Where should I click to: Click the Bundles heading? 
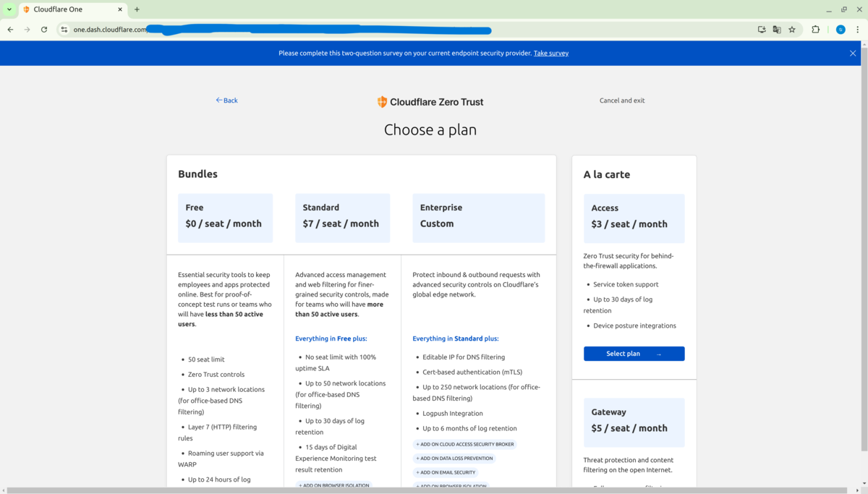(197, 174)
